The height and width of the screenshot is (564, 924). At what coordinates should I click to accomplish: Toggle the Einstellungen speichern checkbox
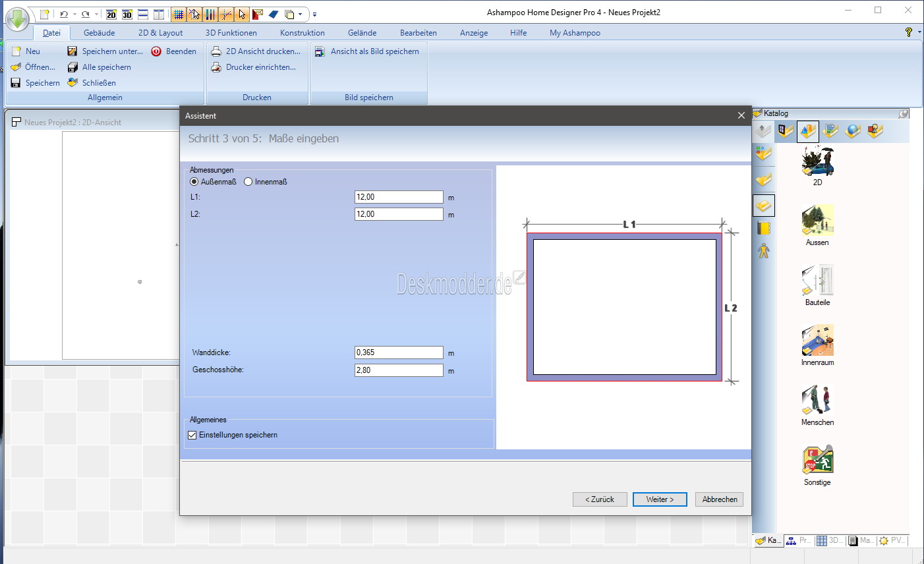pyautogui.click(x=192, y=436)
